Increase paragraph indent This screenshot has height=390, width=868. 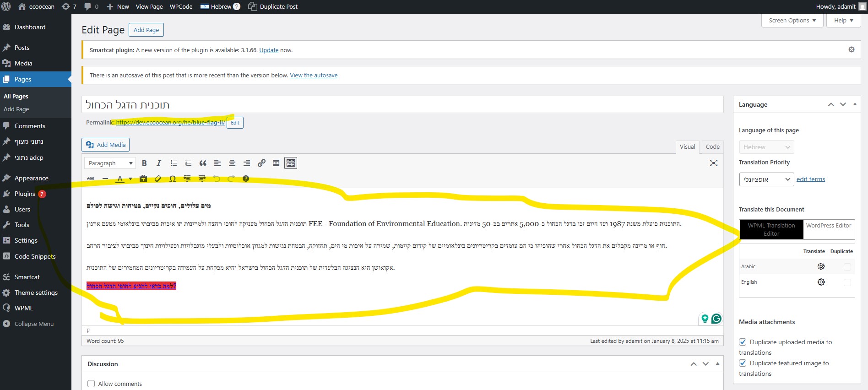[x=202, y=179]
